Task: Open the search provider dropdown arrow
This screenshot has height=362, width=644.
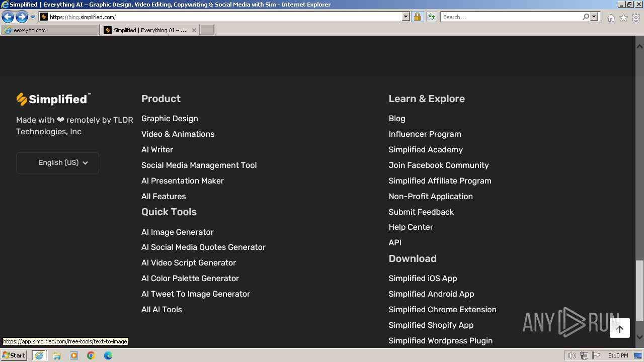Action: point(594,17)
